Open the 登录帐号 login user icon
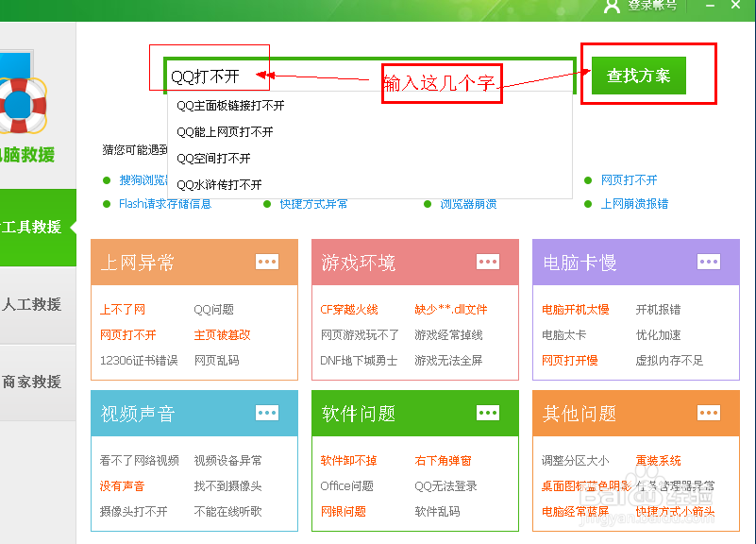Screen dimensions: 756x544 (612, 7)
